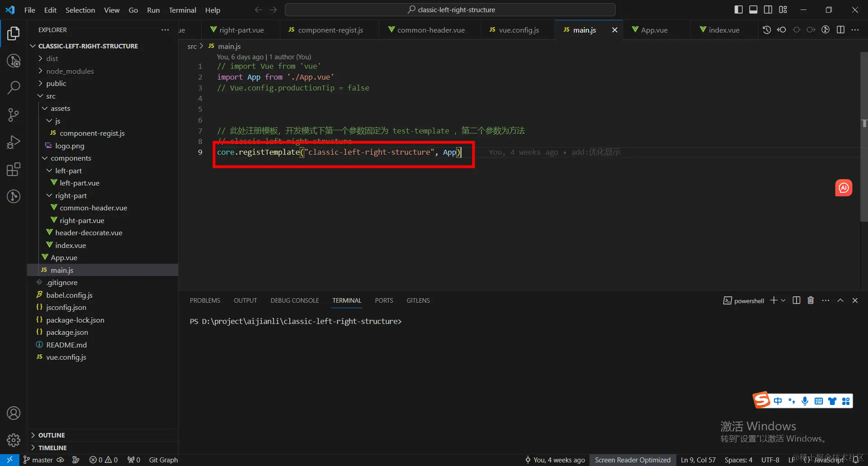The width and height of the screenshot is (868, 466).
Task: Split the editor to the right
Action: point(840,30)
